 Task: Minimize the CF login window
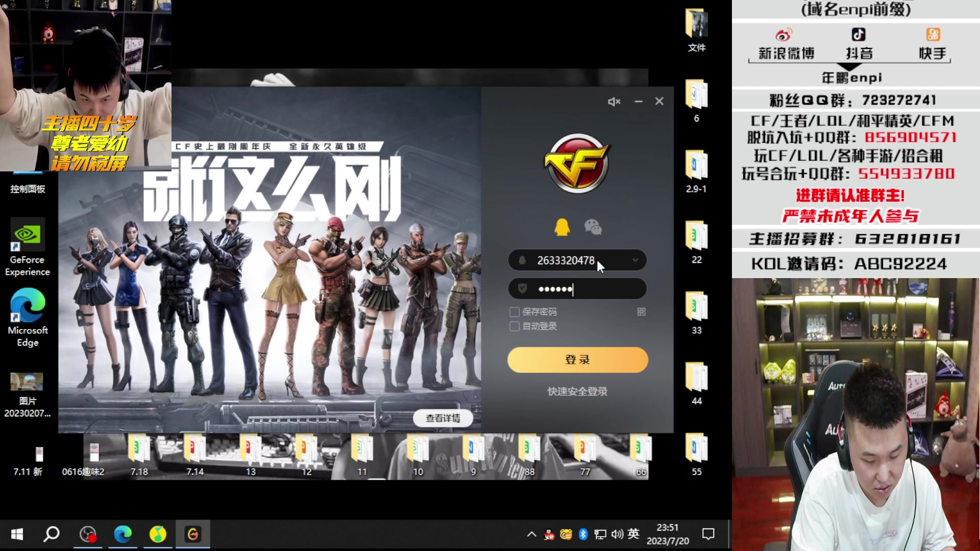(639, 102)
